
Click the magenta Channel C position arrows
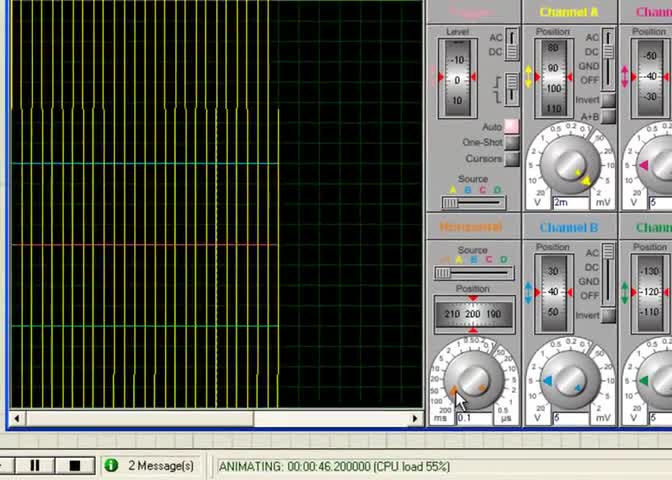tap(624, 77)
